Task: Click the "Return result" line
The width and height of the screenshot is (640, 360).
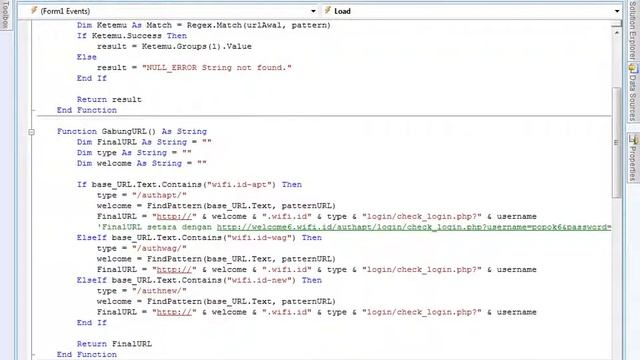Action: click(109, 100)
